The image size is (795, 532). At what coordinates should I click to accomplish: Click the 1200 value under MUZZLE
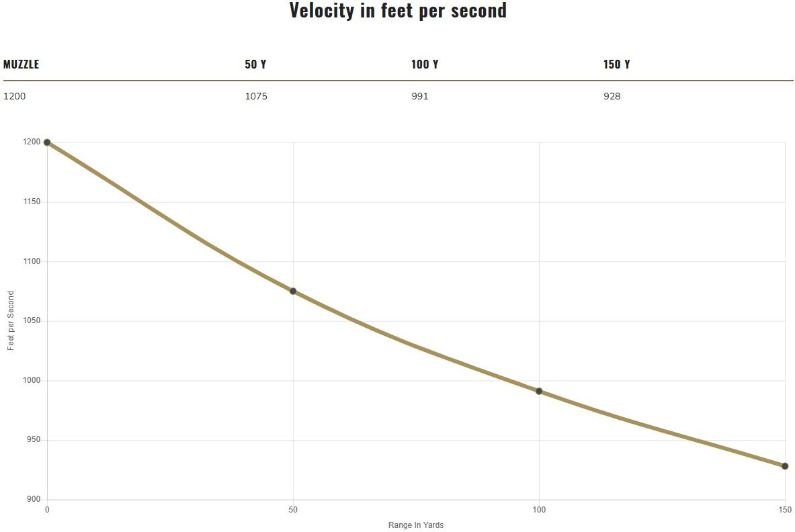pyautogui.click(x=15, y=96)
